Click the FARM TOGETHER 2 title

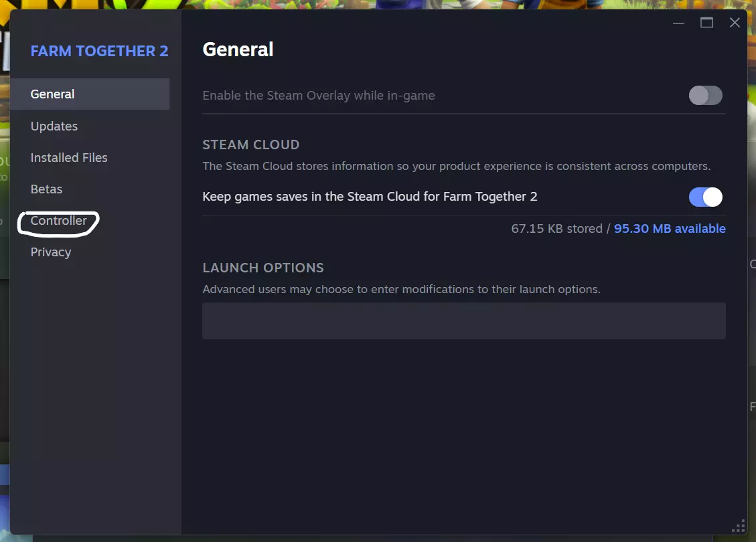pos(100,52)
